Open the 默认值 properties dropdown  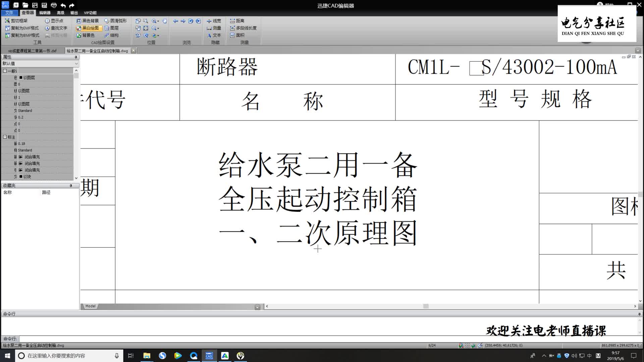[x=40, y=64]
